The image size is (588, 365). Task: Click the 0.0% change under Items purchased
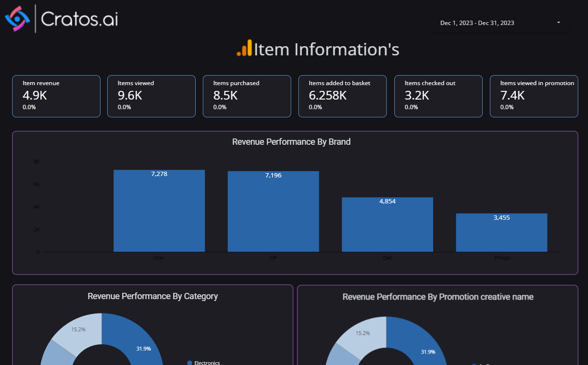tap(220, 107)
